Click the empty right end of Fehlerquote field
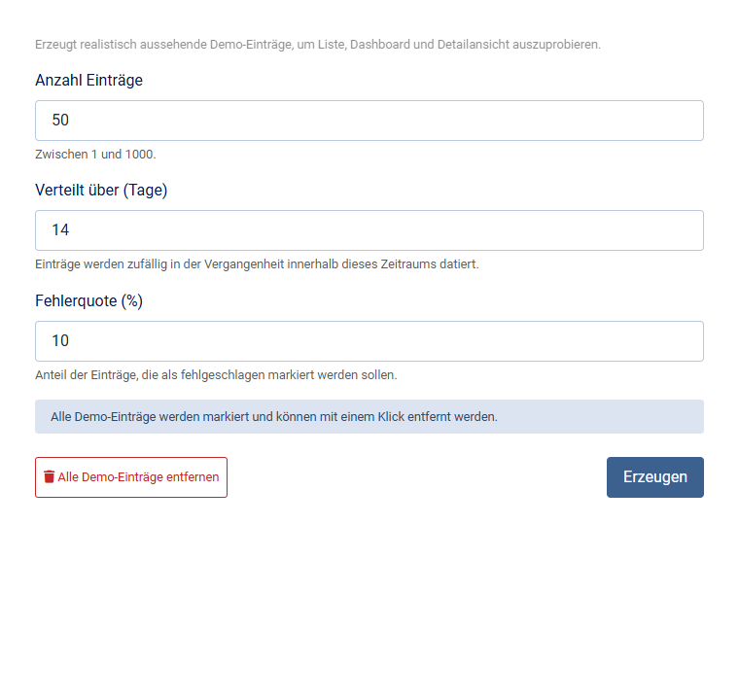 click(x=660, y=341)
